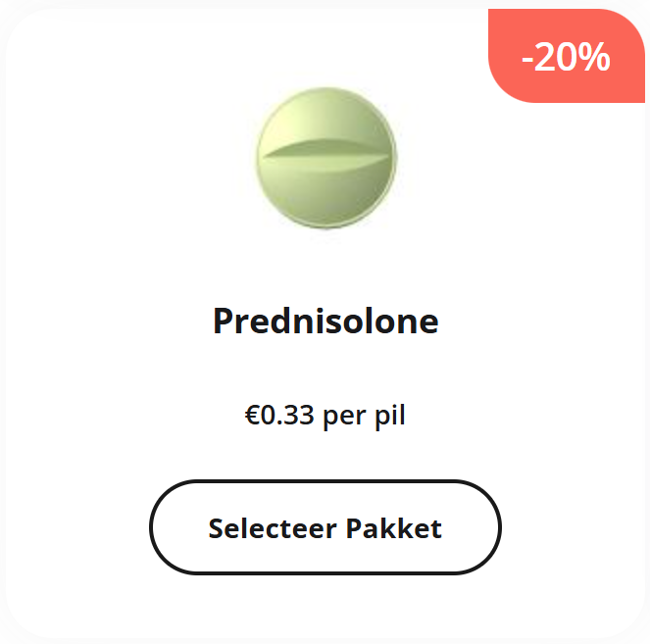Open the Prednisolone product title

click(x=325, y=321)
